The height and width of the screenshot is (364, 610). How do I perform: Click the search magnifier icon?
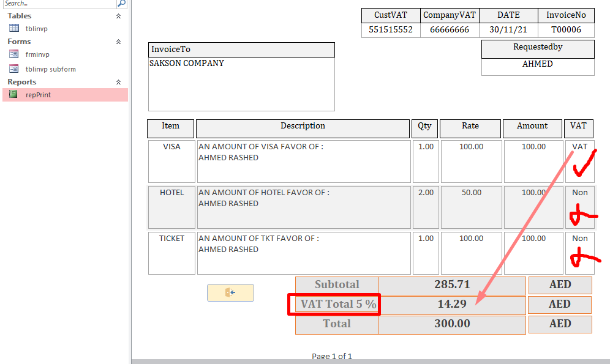click(121, 4)
